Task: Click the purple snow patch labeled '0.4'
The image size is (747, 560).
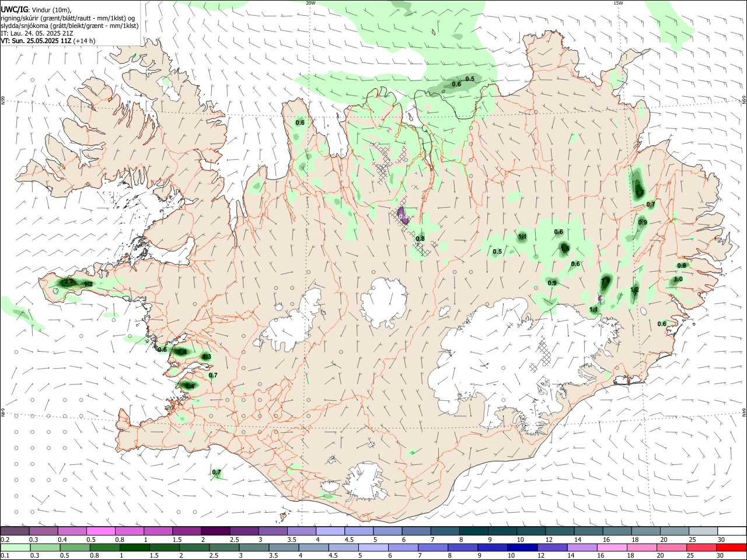Action: click(x=403, y=215)
